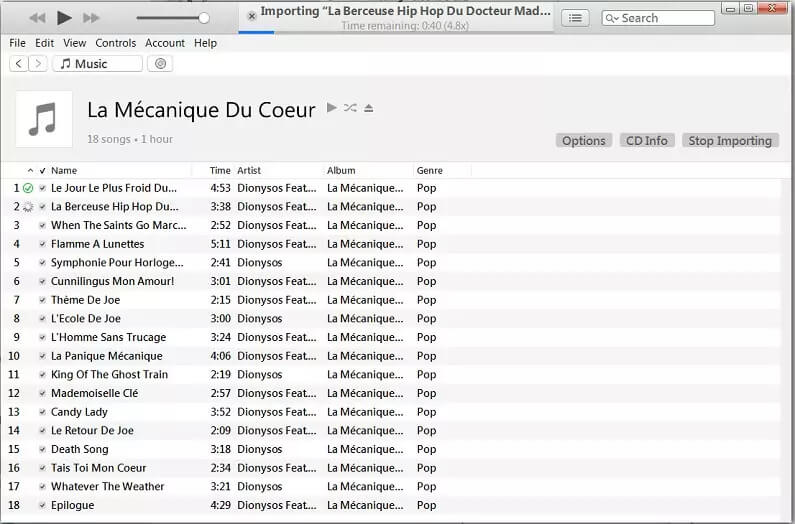The height and width of the screenshot is (524, 795).
Task: Click the Options button
Action: coord(584,141)
